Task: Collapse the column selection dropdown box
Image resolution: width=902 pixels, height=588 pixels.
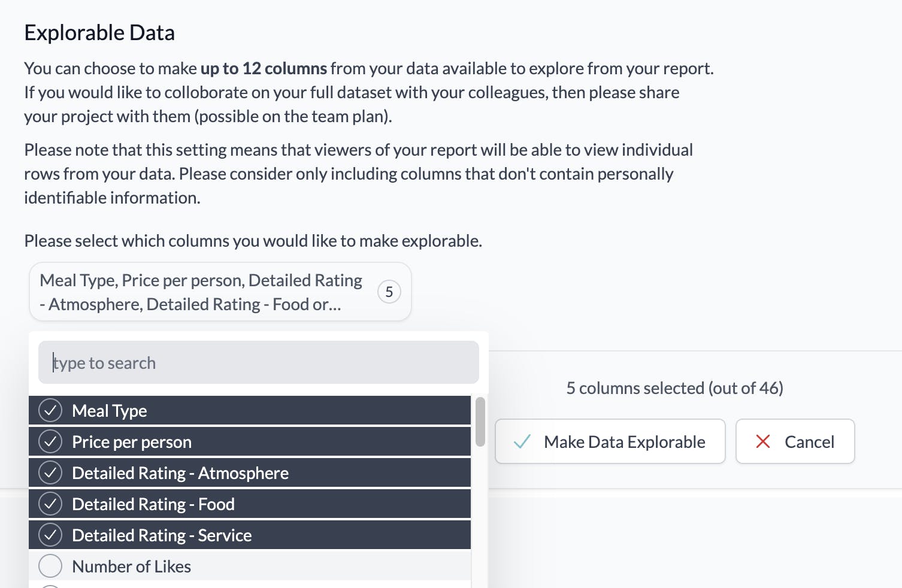Action: [220, 292]
